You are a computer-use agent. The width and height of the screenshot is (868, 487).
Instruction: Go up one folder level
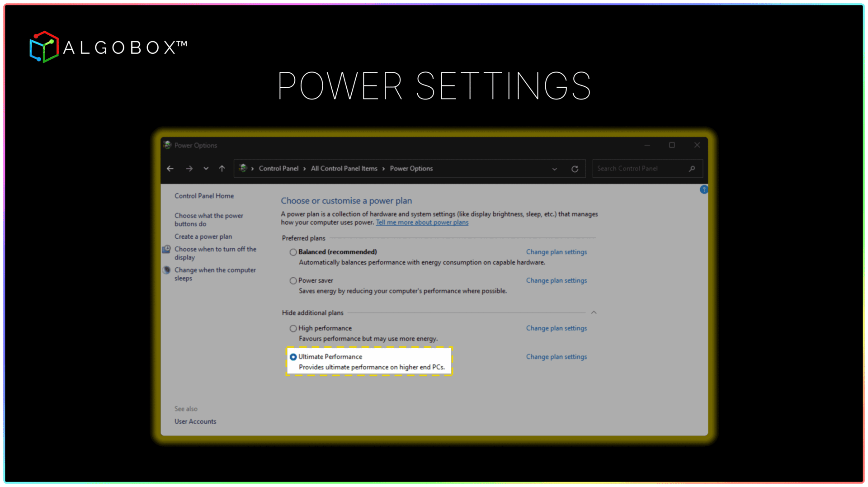pyautogui.click(x=222, y=169)
